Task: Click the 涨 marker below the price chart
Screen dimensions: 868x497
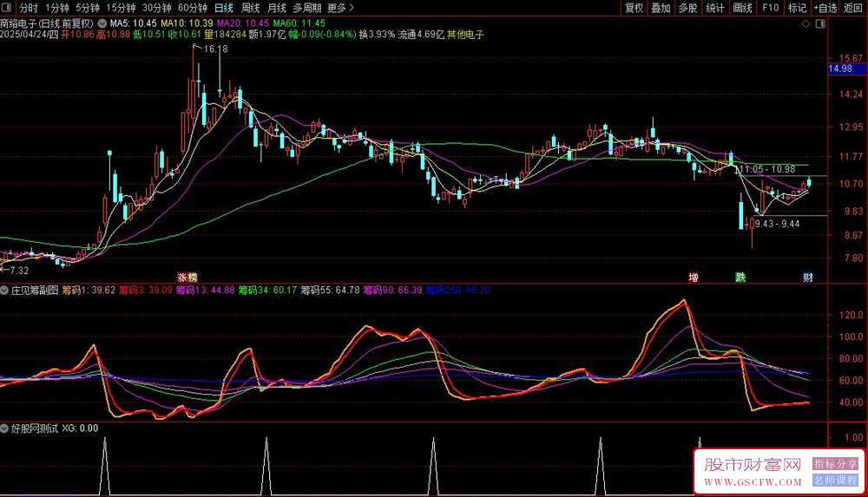Action: [x=187, y=278]
